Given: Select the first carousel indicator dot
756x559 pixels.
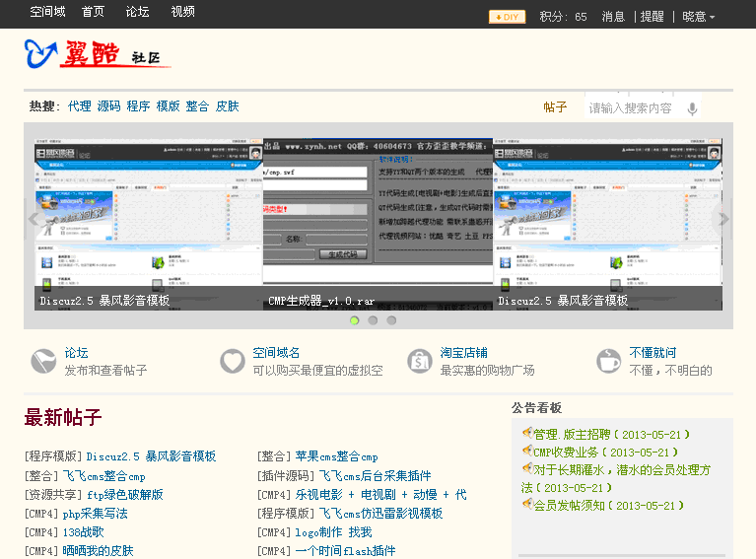Looking at the screenshot, I should 355,320.
